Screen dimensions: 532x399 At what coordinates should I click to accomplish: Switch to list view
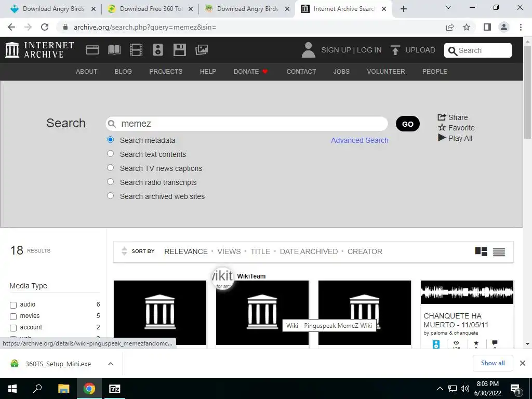[x=499, y=252]
